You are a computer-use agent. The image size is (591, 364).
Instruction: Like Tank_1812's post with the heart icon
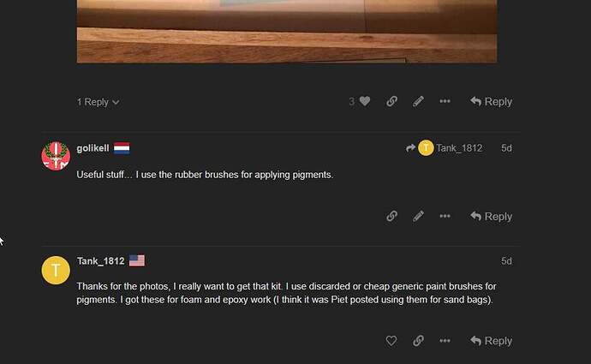point(391,341)
